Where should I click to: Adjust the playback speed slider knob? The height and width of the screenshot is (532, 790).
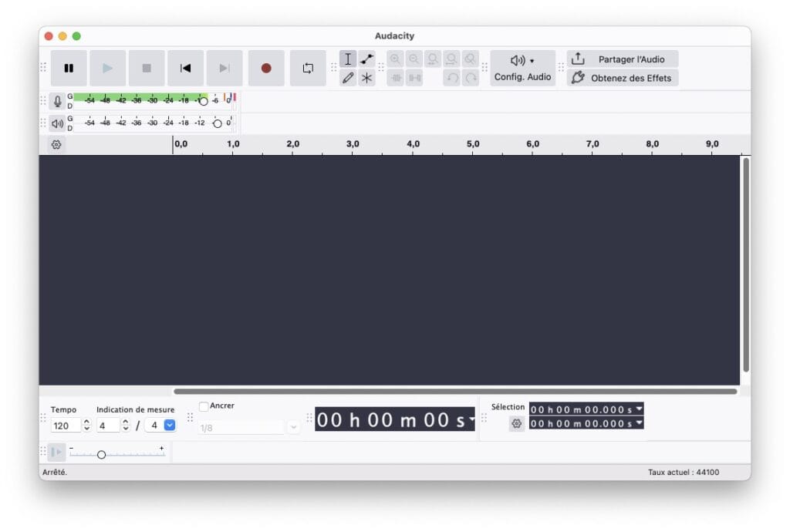click(x=101, y=454)
